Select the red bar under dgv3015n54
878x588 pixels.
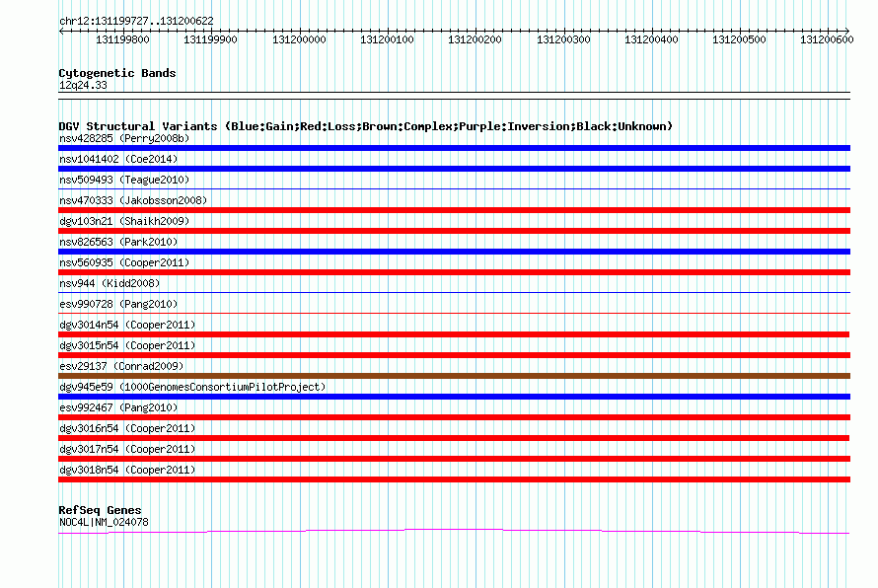point(454,355)
